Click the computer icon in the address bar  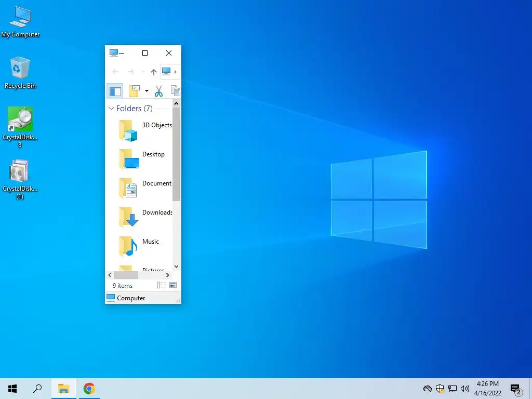click(166, 72)
